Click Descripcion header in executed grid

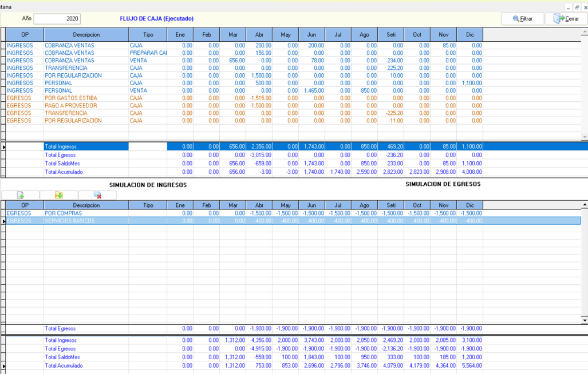coord(86,34)
